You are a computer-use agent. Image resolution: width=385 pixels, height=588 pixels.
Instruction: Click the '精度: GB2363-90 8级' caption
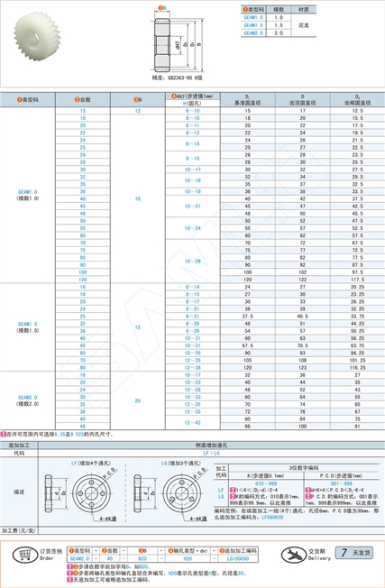click(x=178, y=78)
